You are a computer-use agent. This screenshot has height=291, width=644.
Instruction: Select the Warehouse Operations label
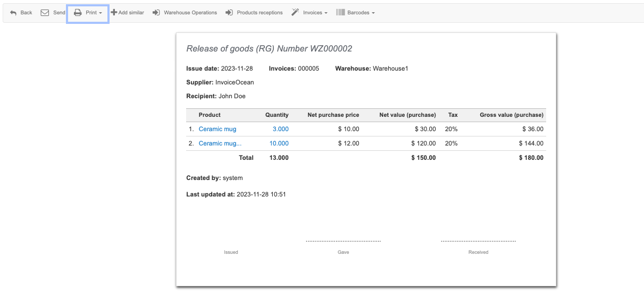[190, 13]
